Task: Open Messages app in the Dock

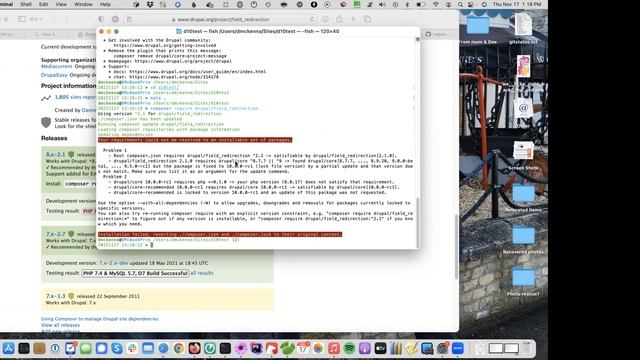Action: click(86, 348)
